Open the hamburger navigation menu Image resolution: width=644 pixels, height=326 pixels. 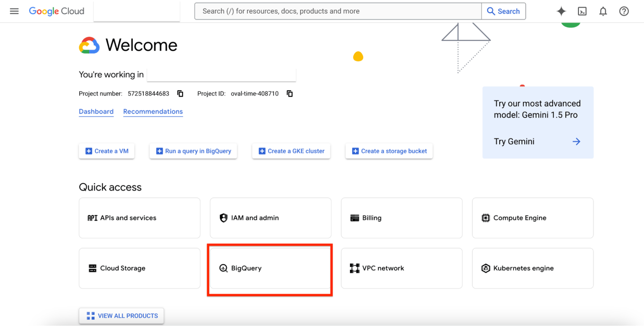point(14,11)
